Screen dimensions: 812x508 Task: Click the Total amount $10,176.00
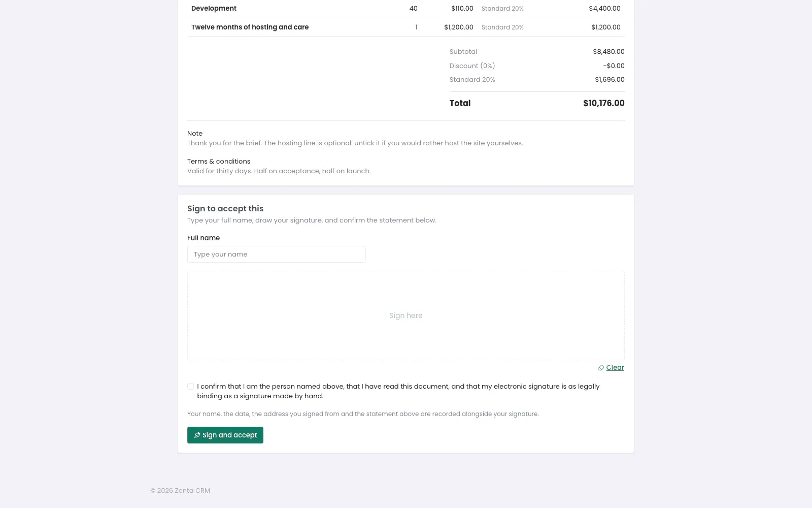pyautogui.click(x=603, y=103)
